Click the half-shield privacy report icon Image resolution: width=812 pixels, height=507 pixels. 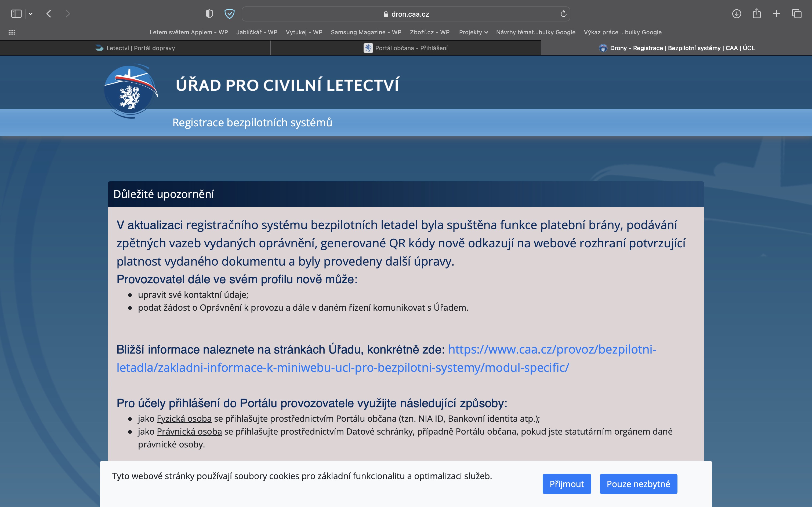[x=209, y=14]
